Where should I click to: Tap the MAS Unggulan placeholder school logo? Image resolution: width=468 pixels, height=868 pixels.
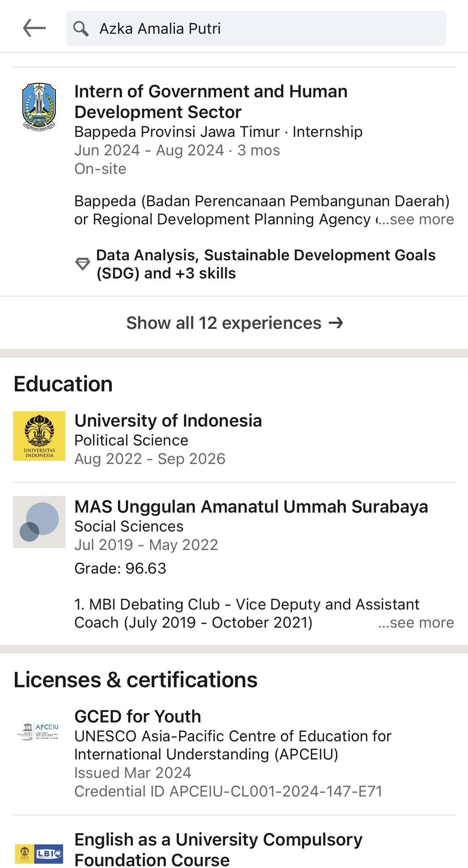click(x=39, y=522)
